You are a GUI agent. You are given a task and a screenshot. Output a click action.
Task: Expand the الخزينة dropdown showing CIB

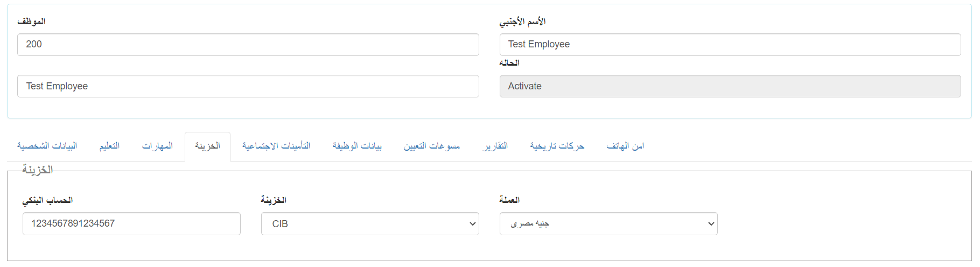point(370,224)
